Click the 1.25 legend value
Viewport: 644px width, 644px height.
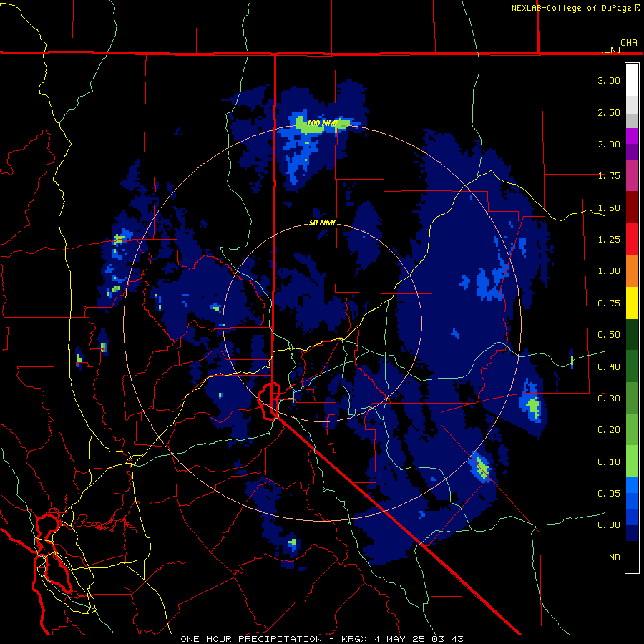click(x=609, y=240)
